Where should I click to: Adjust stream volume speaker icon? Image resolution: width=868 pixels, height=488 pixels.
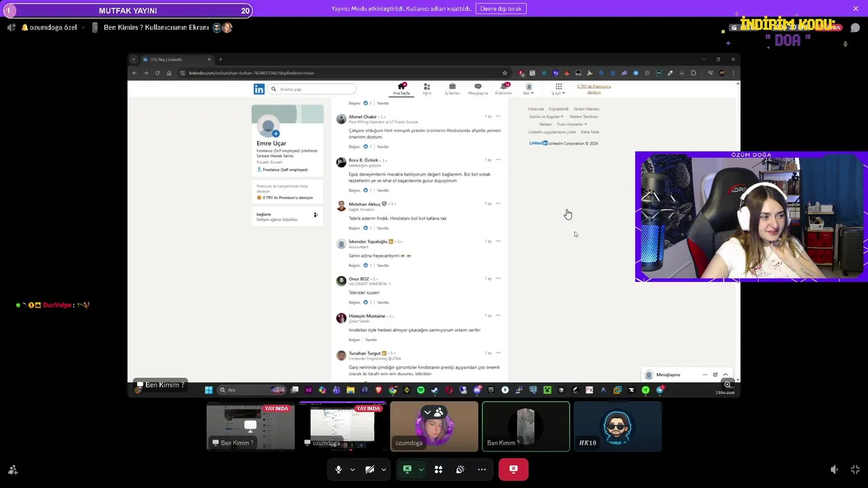tap(834, 469)
